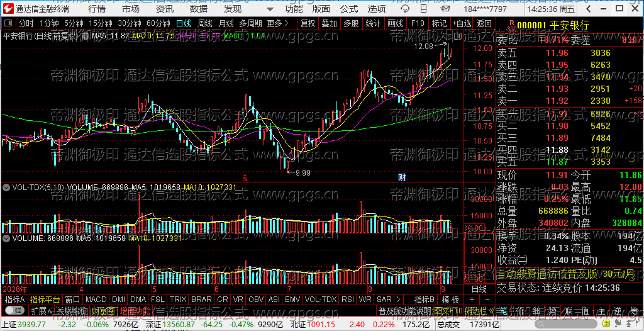Image resolution: width=644 pixels, height=331 pixels.
Task: Click the 复权 toolbar button
Action: tap(308, 24)
